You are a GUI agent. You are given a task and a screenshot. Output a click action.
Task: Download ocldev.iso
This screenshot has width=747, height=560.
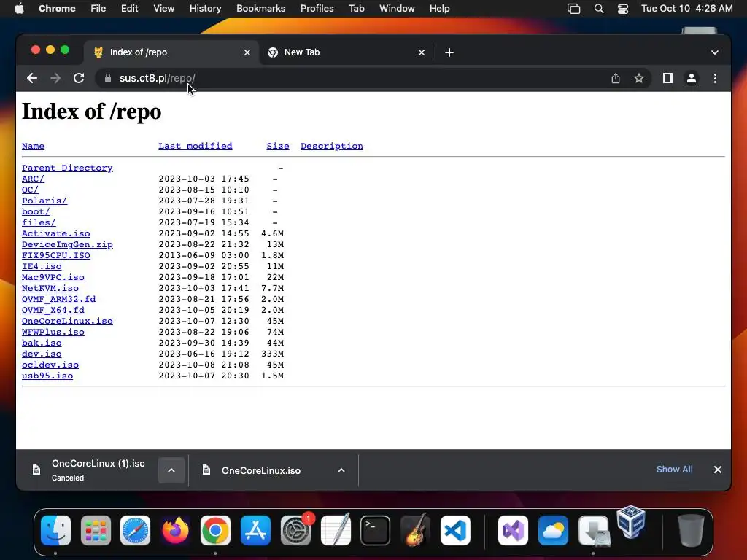(50, 365)
